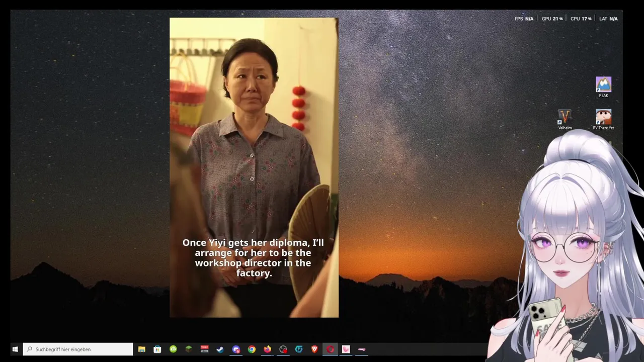Screen dimensions: 644x362
Task: Open the last pink taskbar icon
Action: click(x=362, y=349)
